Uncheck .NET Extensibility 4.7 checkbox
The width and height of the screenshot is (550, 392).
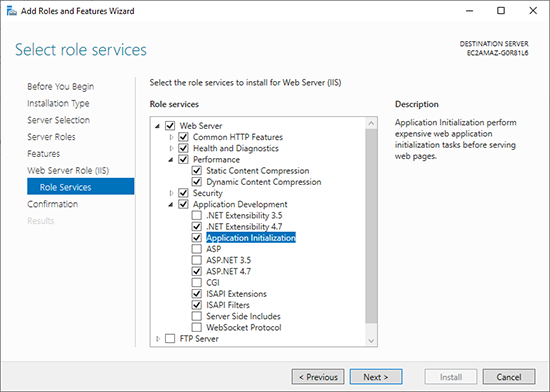tap(197, 227)
